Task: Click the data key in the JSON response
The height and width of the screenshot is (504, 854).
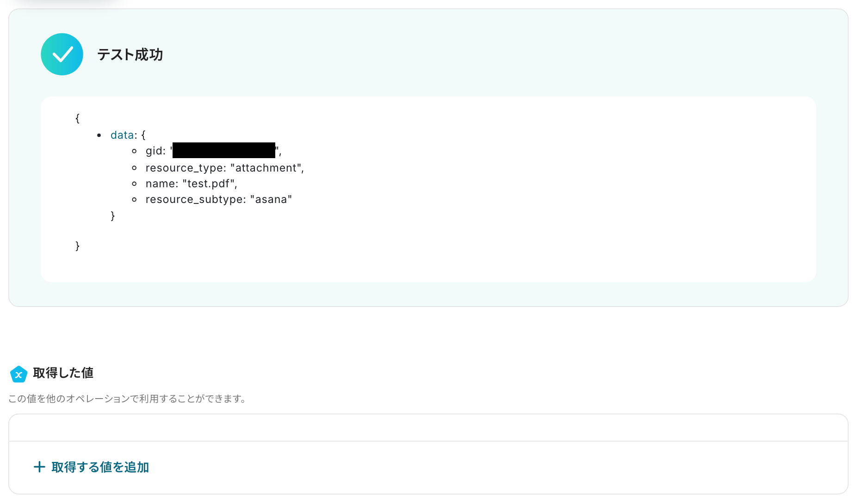Action: point(122,135)
